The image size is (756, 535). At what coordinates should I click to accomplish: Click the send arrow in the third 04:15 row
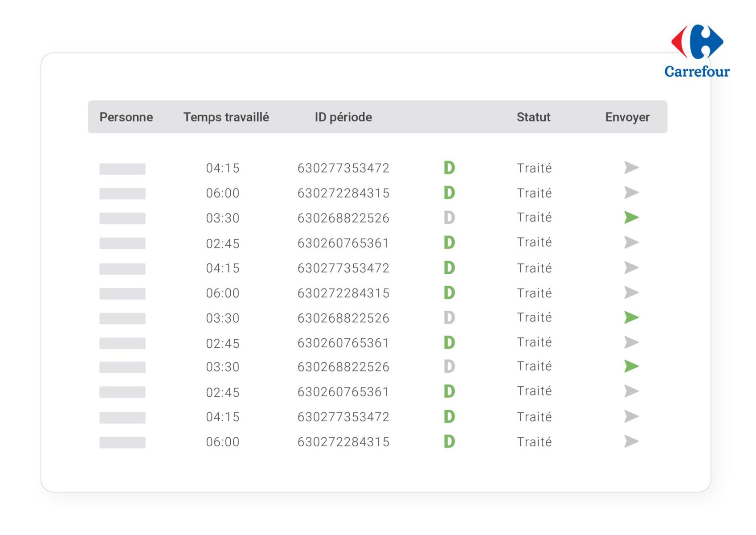pyautogui.click(x=631, y=416)
